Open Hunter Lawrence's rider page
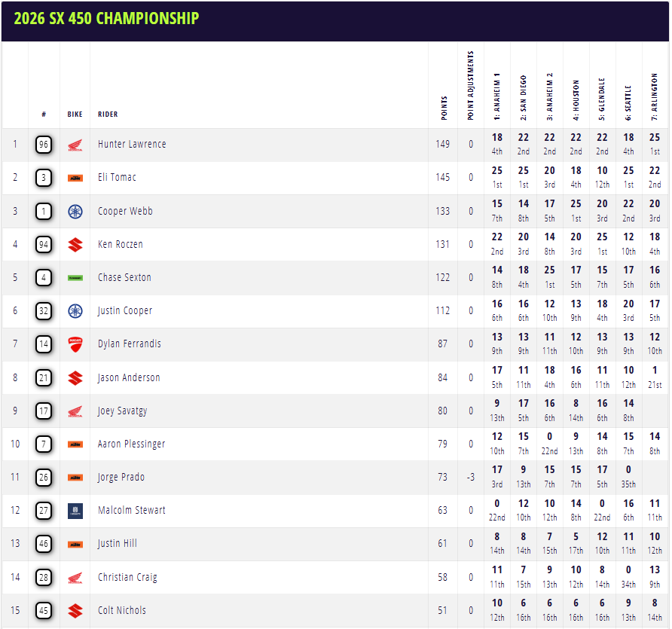 132,144
